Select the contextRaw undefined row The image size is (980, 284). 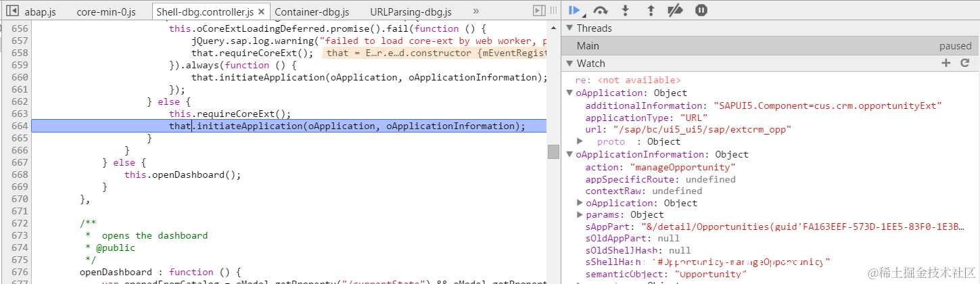point(643,191)
